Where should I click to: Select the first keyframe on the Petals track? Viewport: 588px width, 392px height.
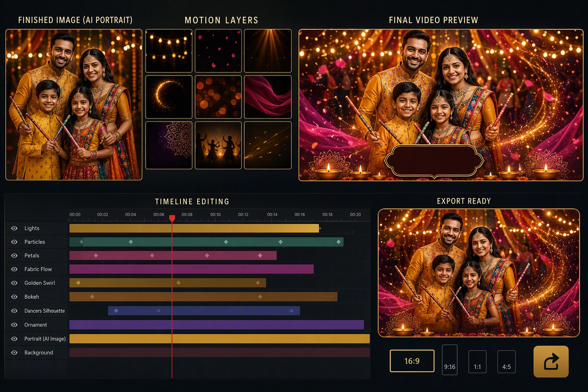click(x=96, y=255)
